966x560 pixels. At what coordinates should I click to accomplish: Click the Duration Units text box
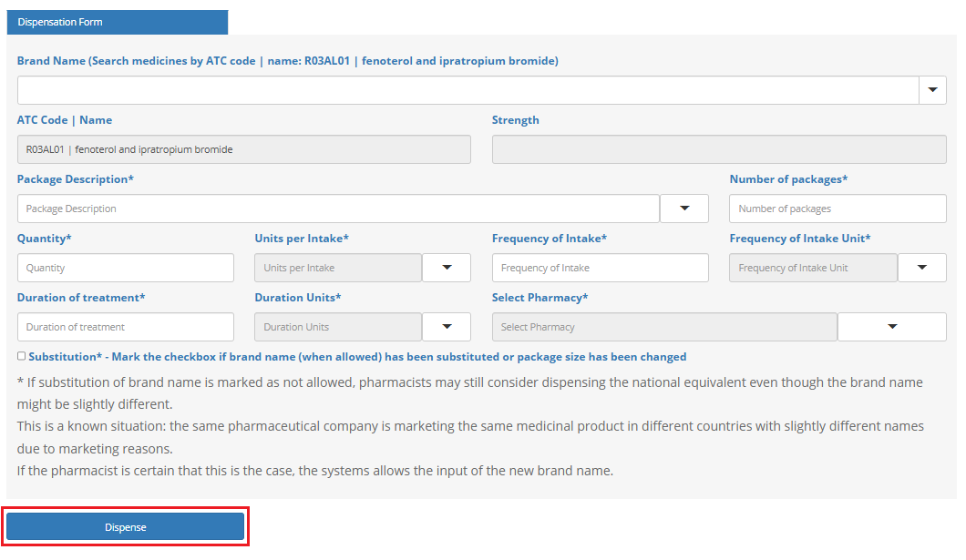click(x=338, y=327)
